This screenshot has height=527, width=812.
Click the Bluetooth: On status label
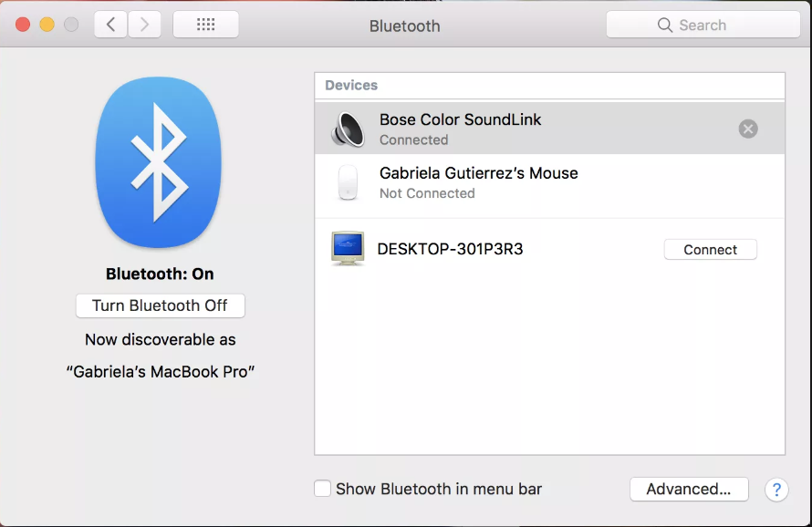pyautogui.click(x=160, y=274)
